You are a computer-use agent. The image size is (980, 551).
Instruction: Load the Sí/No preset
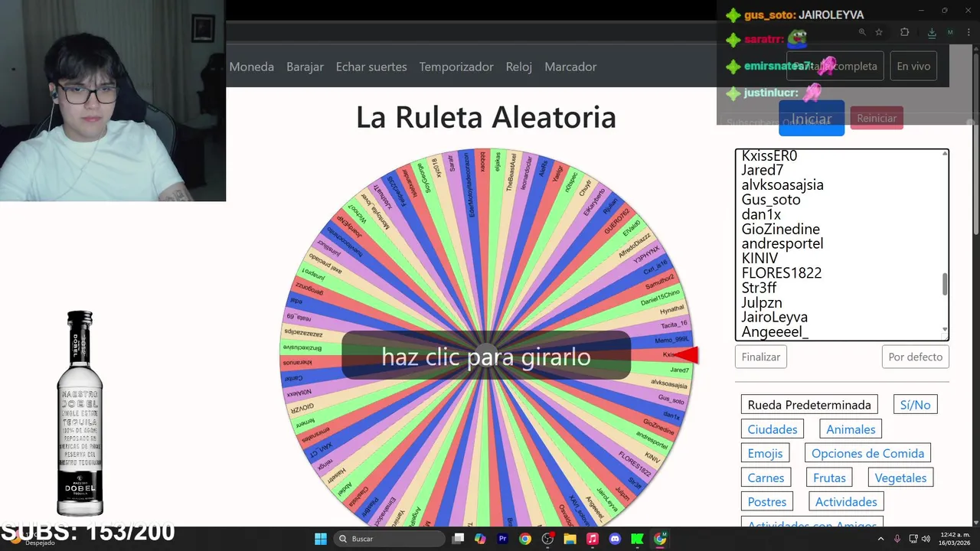click(x=915, y=405)
